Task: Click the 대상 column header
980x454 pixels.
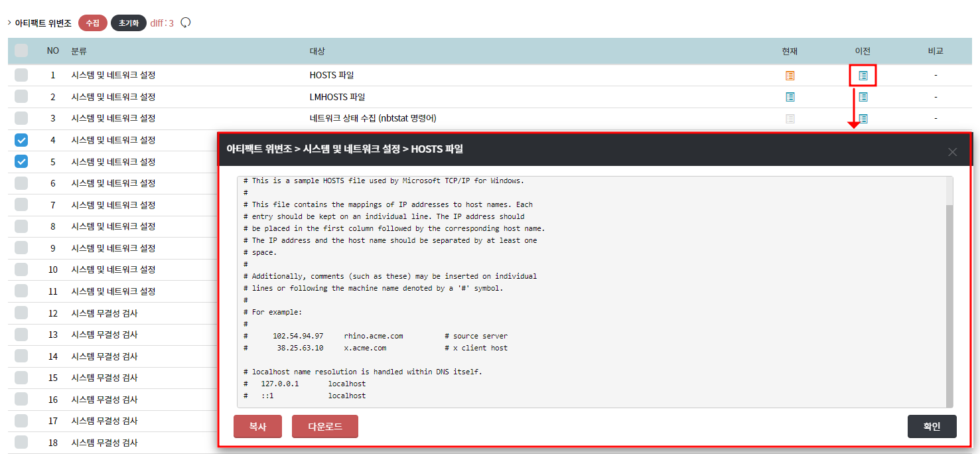Action: pos(317,51)
